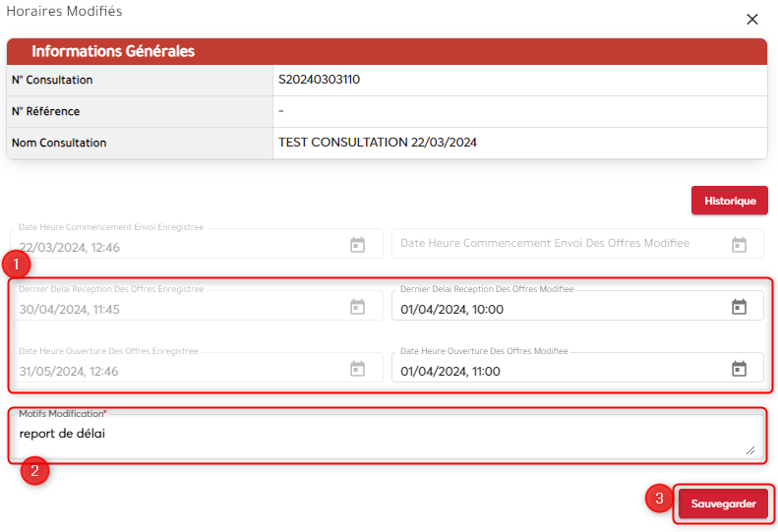
Task: Click the consultation number S20240303110
Action: [x=319, y=80]
